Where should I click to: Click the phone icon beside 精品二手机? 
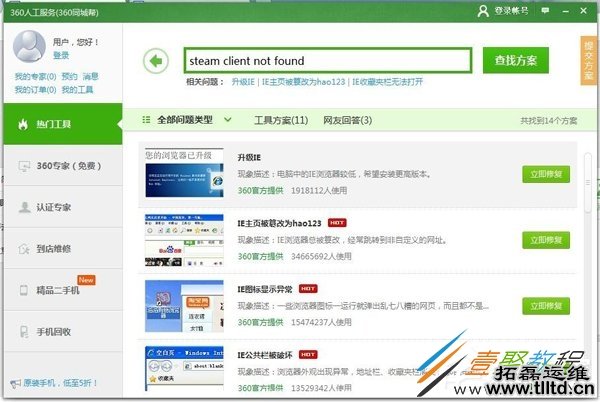point(24,290)
